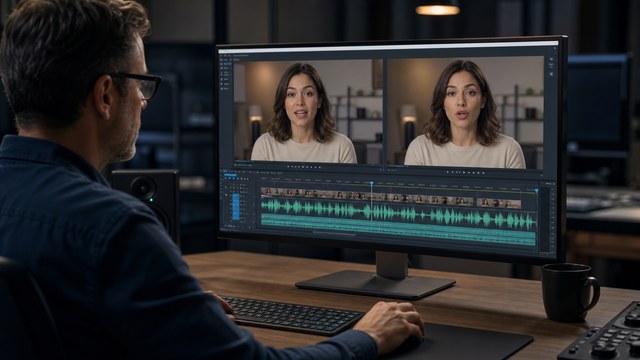This screenshot has width=640, height=360.
Task: Click the left source preview video frame
Action: [x=308, y=111]
